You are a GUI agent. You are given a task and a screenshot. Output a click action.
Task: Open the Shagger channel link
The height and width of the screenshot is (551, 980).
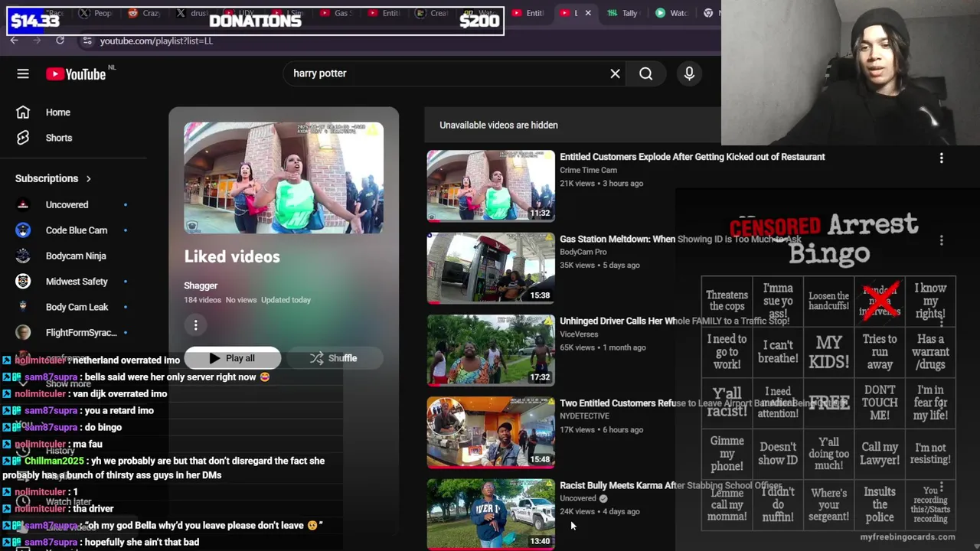point(201,285)
